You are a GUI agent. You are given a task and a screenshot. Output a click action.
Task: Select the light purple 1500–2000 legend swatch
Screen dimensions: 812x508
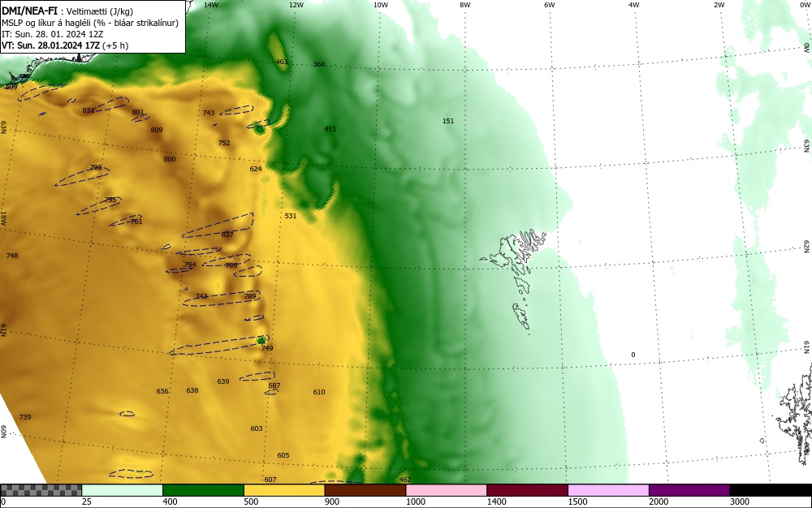[x=608, y=490]
